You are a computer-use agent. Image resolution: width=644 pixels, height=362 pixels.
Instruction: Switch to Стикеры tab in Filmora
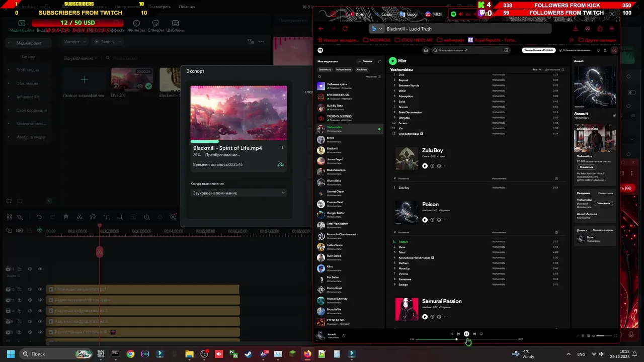pyautogui.click(x=155, y=26)
